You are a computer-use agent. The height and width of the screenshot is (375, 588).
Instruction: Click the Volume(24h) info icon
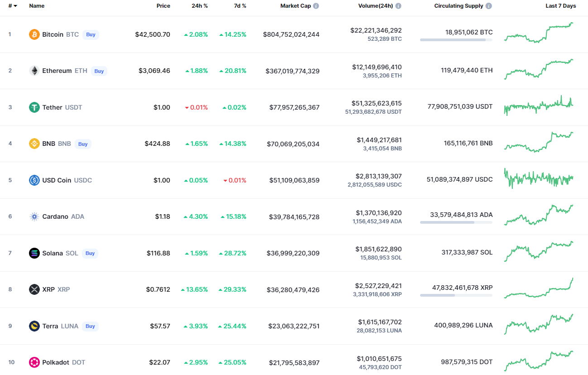(398, 6)
